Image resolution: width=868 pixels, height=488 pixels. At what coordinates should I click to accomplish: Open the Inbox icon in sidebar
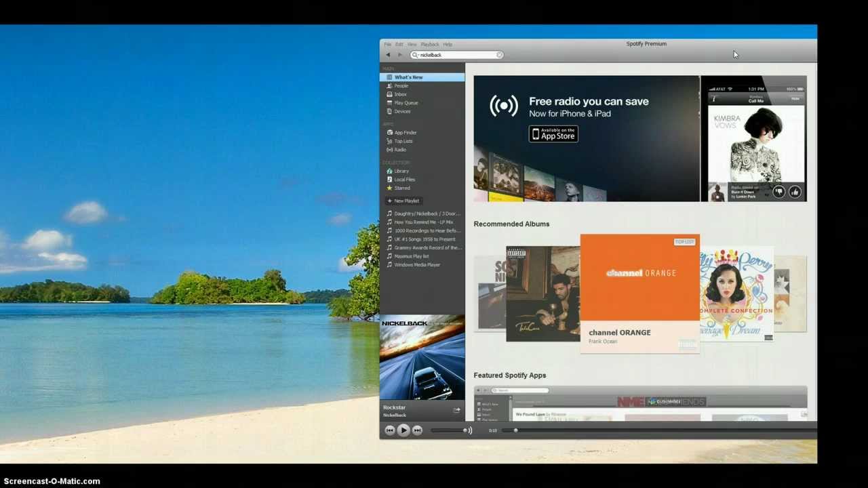click(389, 94)
